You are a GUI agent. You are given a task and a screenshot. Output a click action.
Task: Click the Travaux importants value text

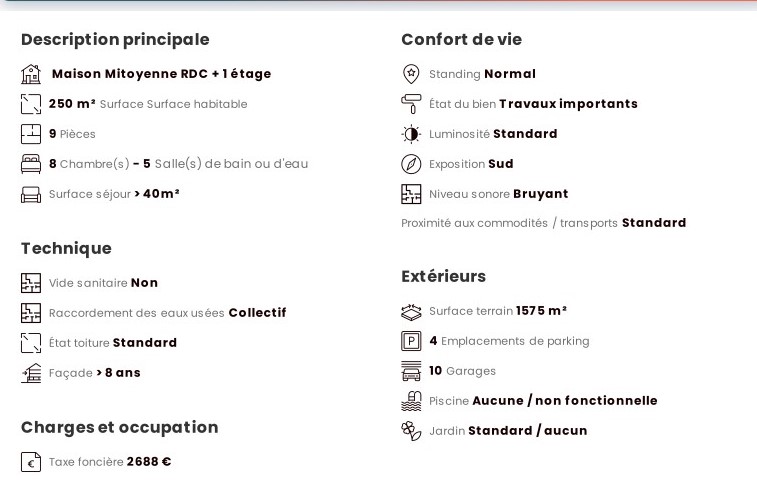pyautogui.click(x=568, y=104)
